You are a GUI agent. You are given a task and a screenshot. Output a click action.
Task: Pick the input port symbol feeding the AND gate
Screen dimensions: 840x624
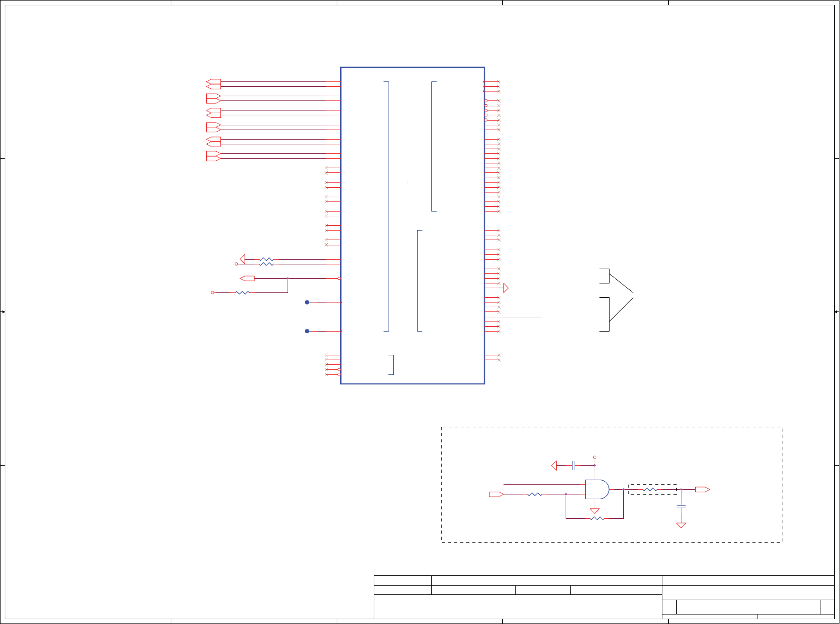pos(496,494)
